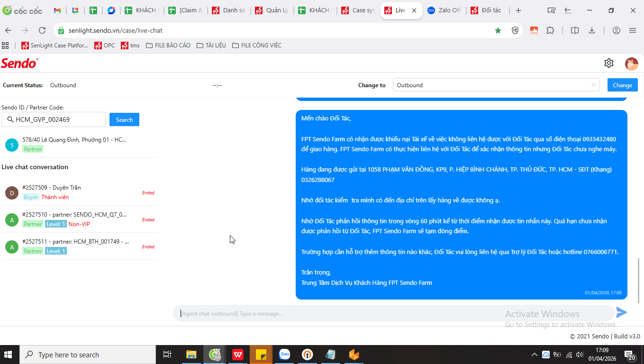Click the Live chat conversation heading

pyautogui.click(x=35, y=167)
